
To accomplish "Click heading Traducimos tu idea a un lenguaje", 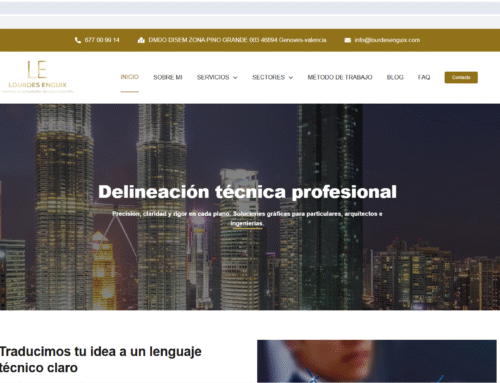I will [100, 360].
